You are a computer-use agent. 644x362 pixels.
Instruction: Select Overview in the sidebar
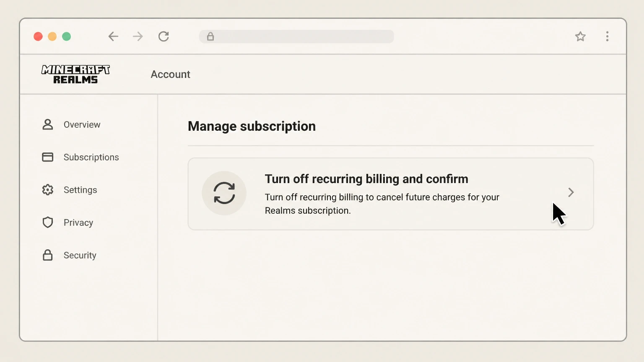(x=82, y=124)
